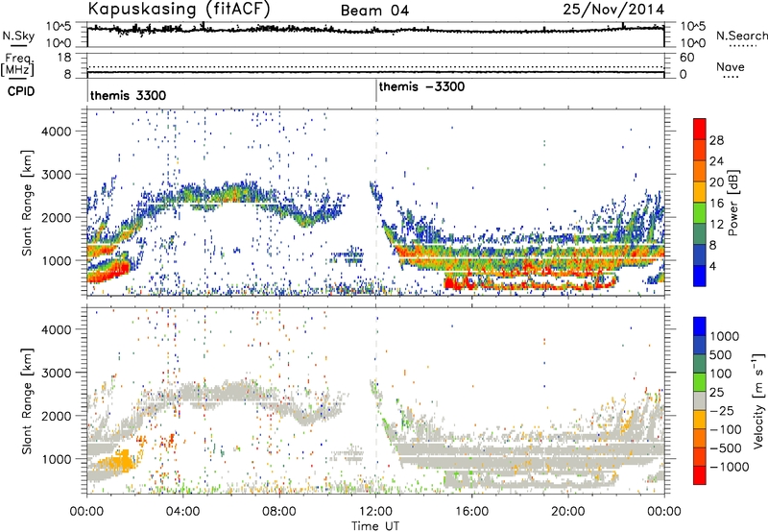Click the '28' tick on Power scale

(x=716, y=140)
